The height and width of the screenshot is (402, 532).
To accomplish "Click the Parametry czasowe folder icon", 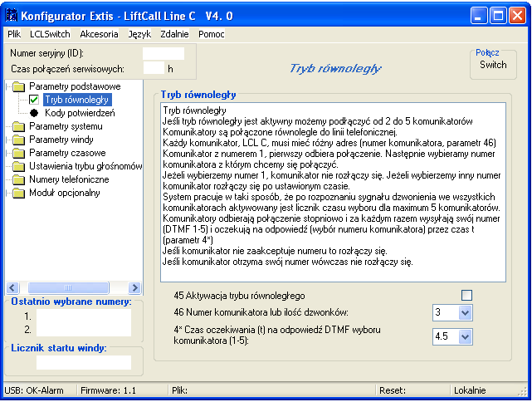I will tap(18, 154).
